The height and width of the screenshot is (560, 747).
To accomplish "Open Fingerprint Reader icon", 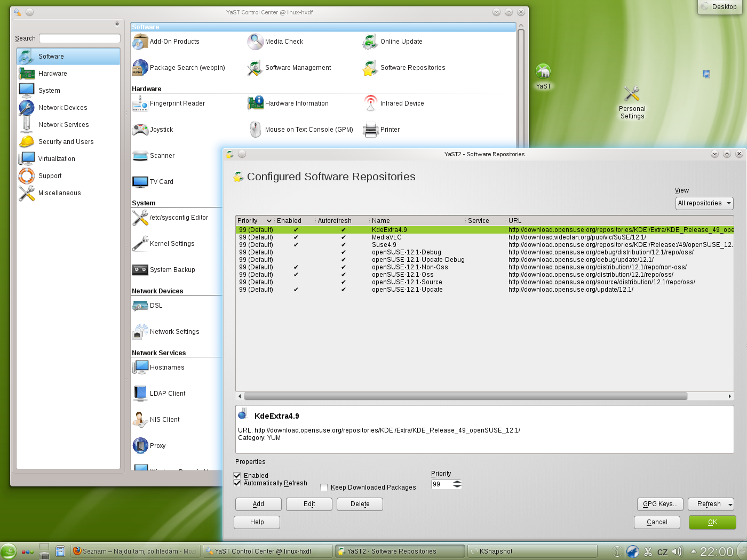I will 140,103.
